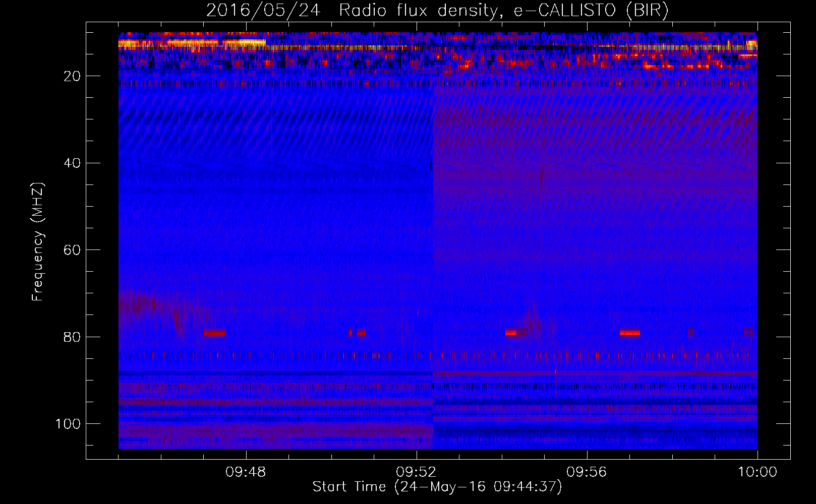Screen dimensions: 816x504
Task: Click the Frequency (MHZ) axis label
Action: pyautogui.click(x=38, y=242)
